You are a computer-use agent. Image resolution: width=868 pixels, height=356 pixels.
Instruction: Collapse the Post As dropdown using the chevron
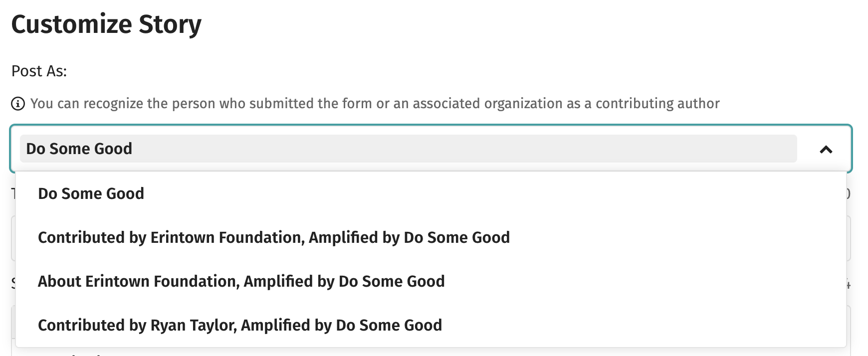826,149
